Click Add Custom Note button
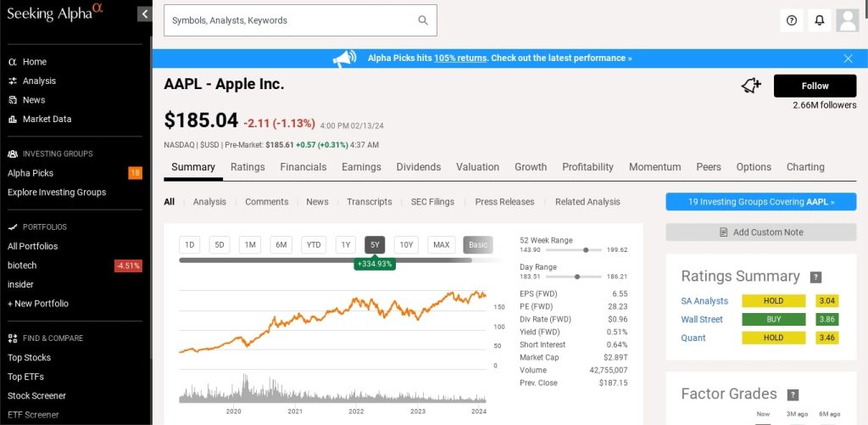Image resolution: width=868 pixels, height=425 pixels. click(760, 232)
